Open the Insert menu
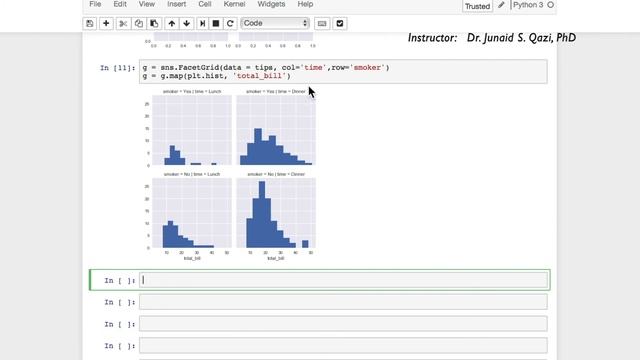640x360 pixels. [x=176, y=4]
